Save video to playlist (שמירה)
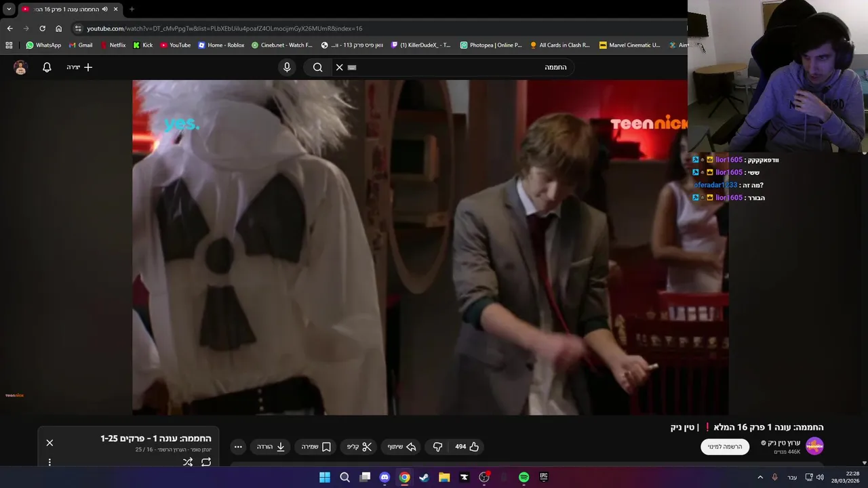This screenshot has width=868, height=488. click(316, 447)
